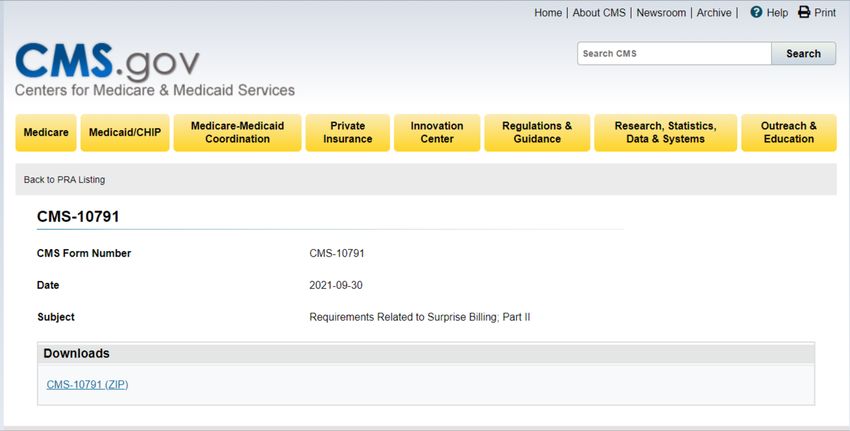Open the Medicaid/CHIP menu tab
850x431 pixels.
point(125,132)
